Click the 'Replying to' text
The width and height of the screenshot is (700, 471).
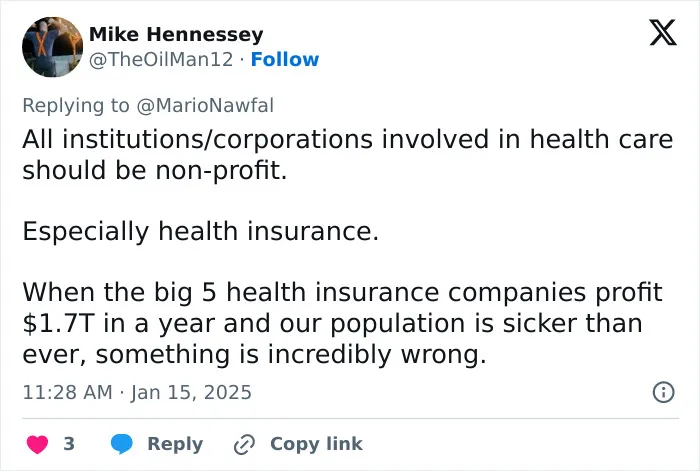tap(76, 105)
